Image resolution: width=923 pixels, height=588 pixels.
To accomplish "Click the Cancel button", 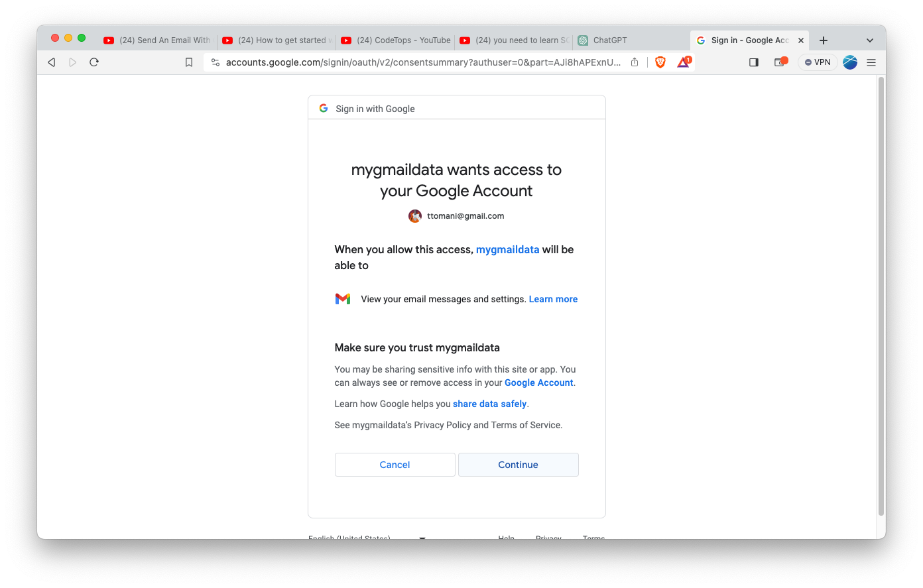I will pyautogui.click(x=395, y=465).
